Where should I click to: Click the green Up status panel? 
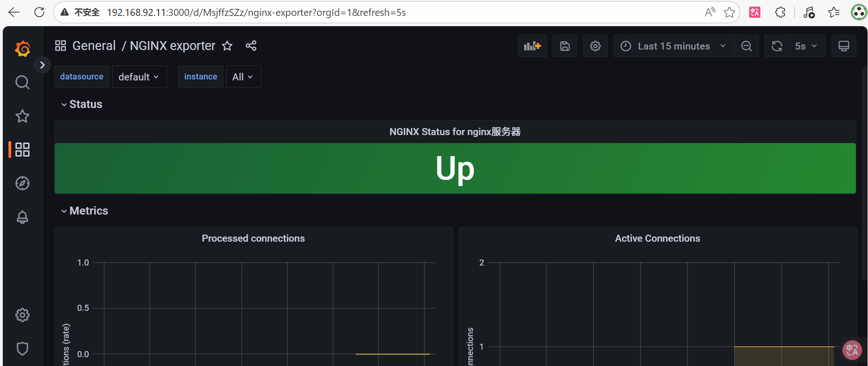click(x=455, y=168)
